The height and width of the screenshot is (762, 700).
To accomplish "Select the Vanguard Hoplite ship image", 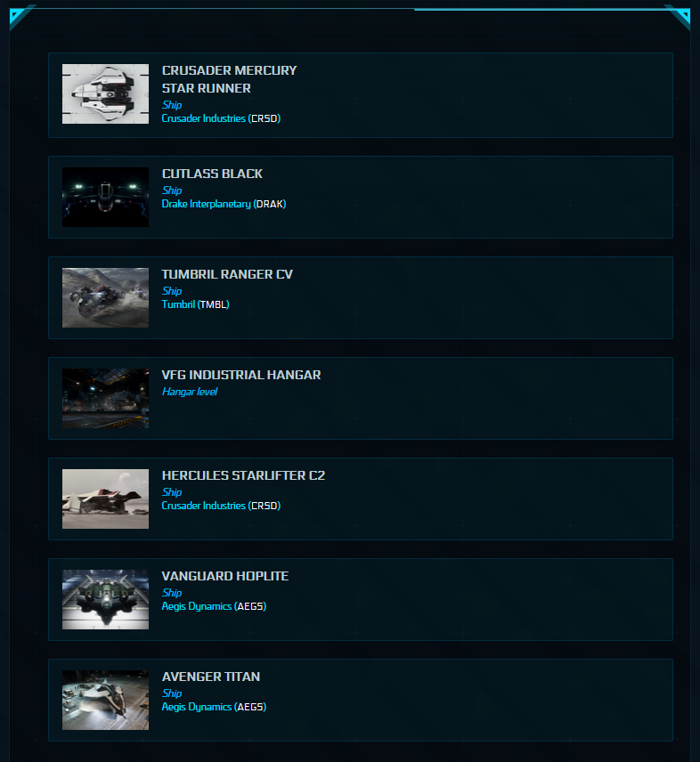I will pyautogui.click(x=105, y=599).
